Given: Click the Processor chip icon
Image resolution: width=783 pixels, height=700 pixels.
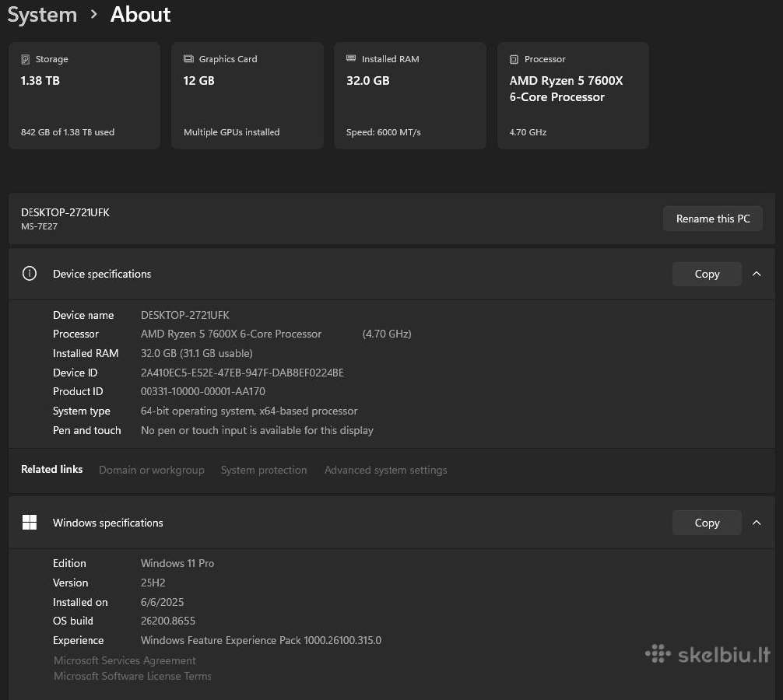Looking at the screenshot, I should [514, 59].
